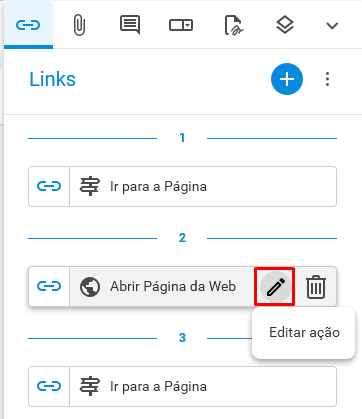Click link icon of page 3 entry
Viewport: 362px width, 419px height.
pyautogui.click(x=49, y=386)
